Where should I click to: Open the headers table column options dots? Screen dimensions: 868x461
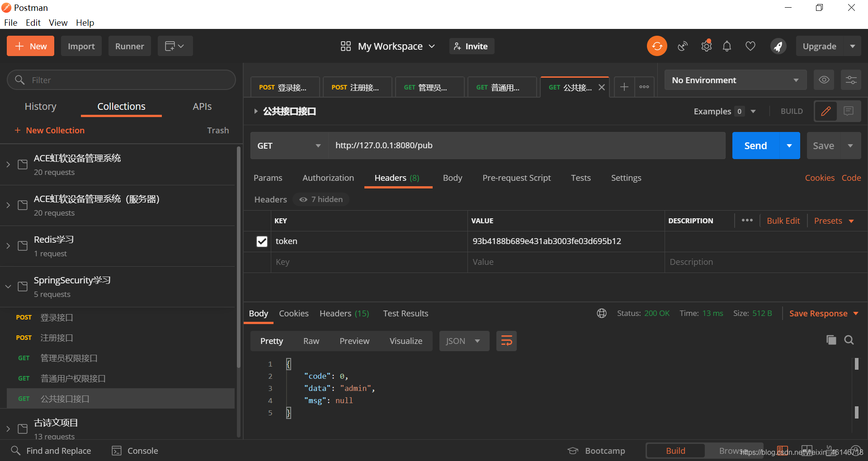click(x=747, y=221)
